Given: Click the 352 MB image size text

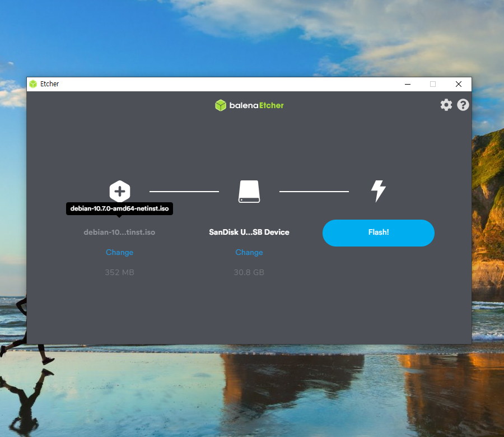Looking at the screenshot, I should point(120,272).
